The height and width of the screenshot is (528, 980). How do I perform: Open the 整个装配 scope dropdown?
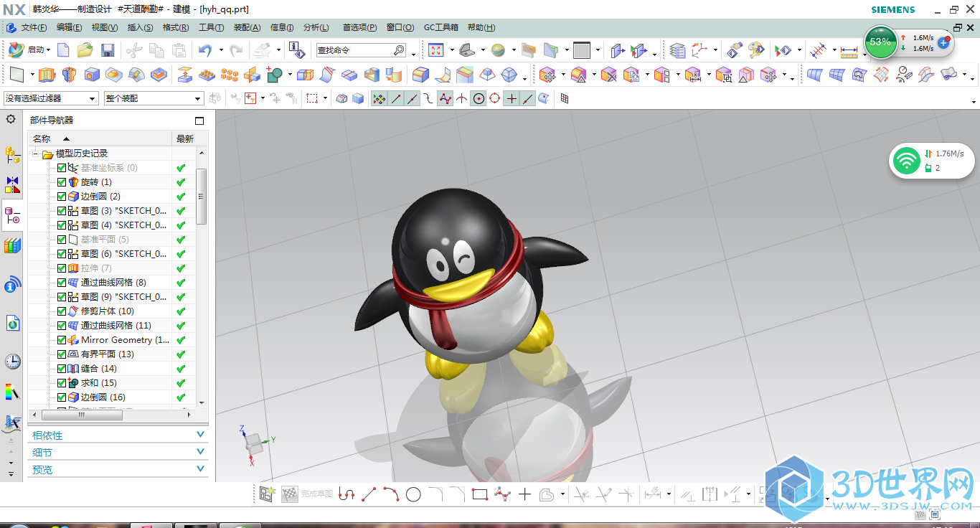click(154, 98)
